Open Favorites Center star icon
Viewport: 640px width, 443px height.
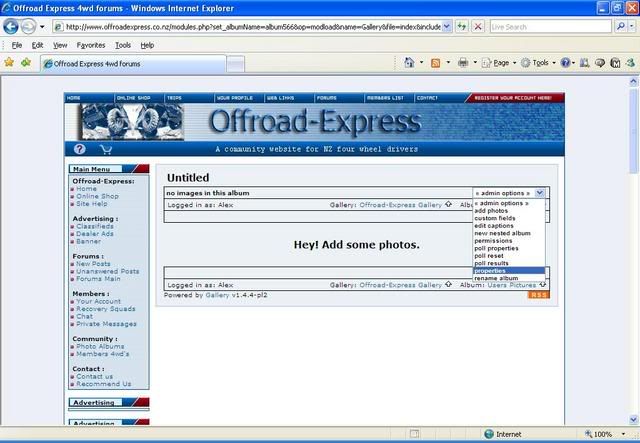(x=9, y=62)
